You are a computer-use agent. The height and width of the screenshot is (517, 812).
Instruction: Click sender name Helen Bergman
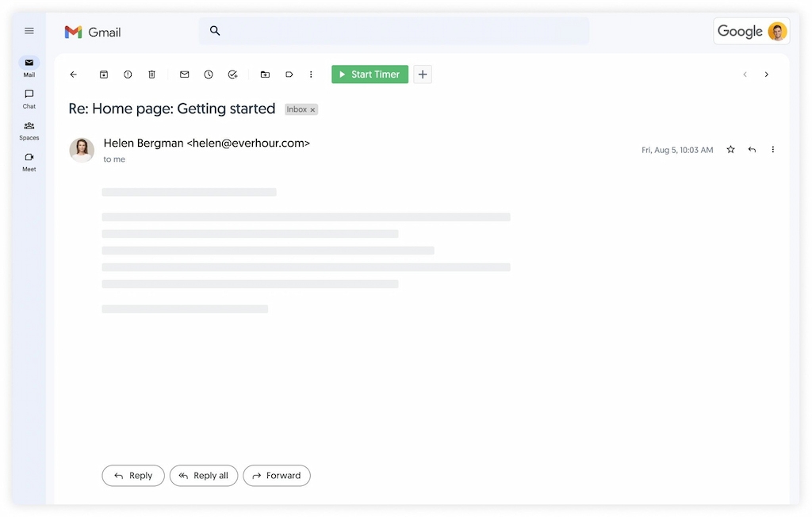click(144, 143)
